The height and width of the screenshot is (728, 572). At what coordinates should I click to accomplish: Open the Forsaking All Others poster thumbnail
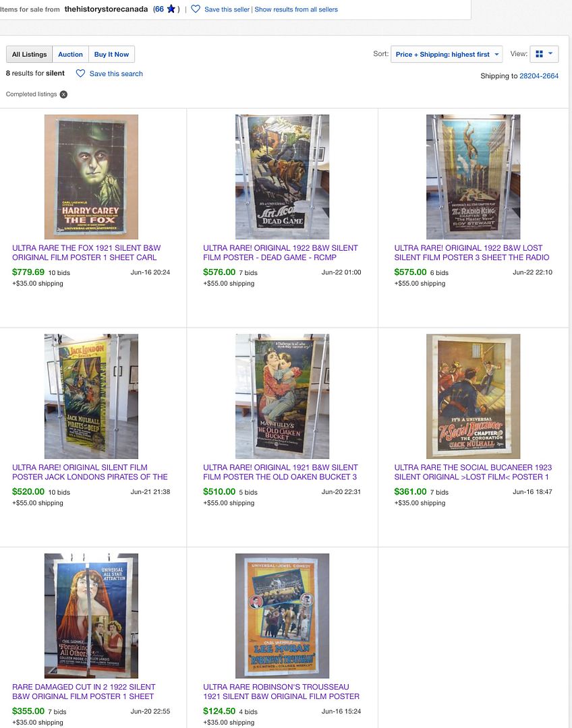click(x=91, y=615)
